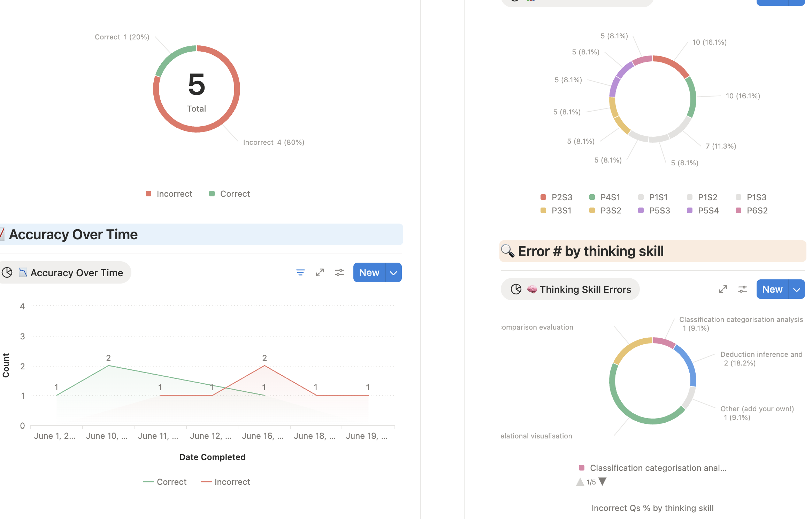The image size is (812, 519).
Task: Open the Thinking Skill Errors view settings sliders
Action: (x=743, y=289)
